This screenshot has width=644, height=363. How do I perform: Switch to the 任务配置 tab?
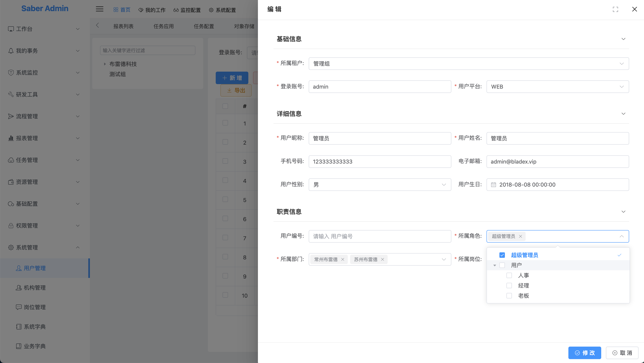pyautogui.click(x=204, y=26)
